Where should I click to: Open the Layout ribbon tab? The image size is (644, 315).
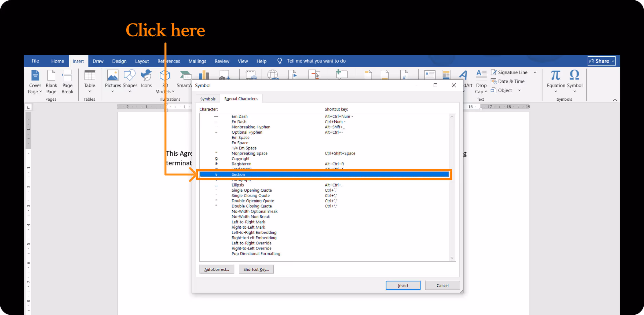click(x=142, y=61)
